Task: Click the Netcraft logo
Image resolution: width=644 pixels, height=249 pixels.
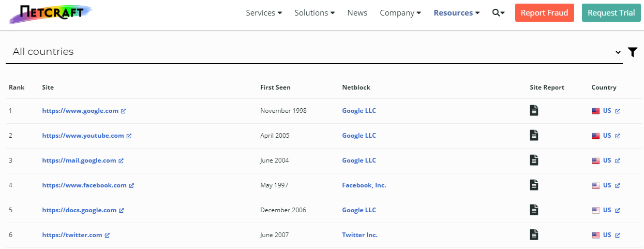Action: click(50, 13)
